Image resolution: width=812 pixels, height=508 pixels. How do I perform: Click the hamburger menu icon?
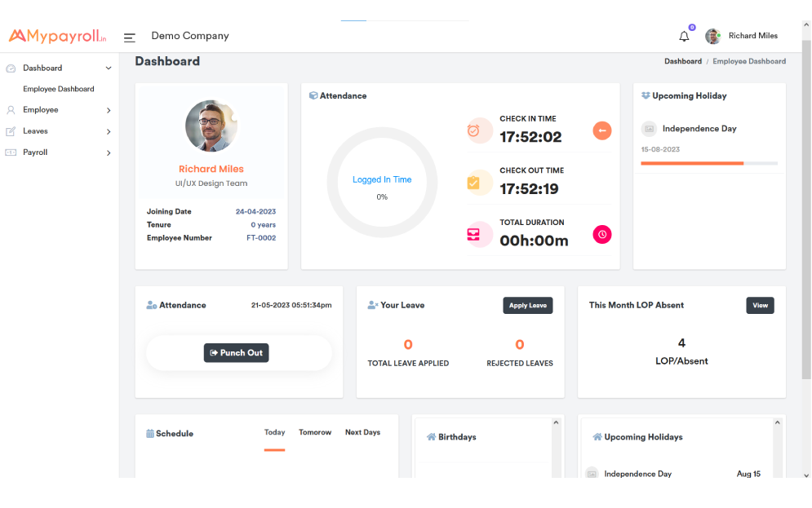(129, 37)
